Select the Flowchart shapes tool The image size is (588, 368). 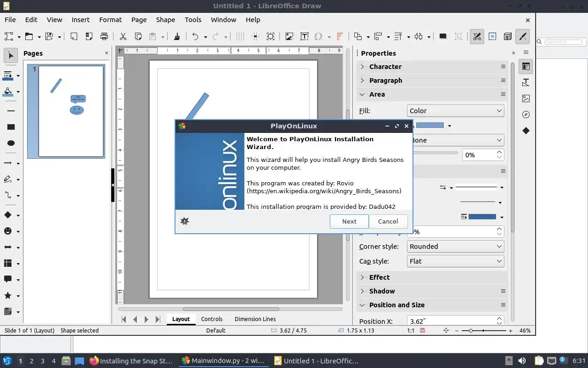[x=8, y=264]
